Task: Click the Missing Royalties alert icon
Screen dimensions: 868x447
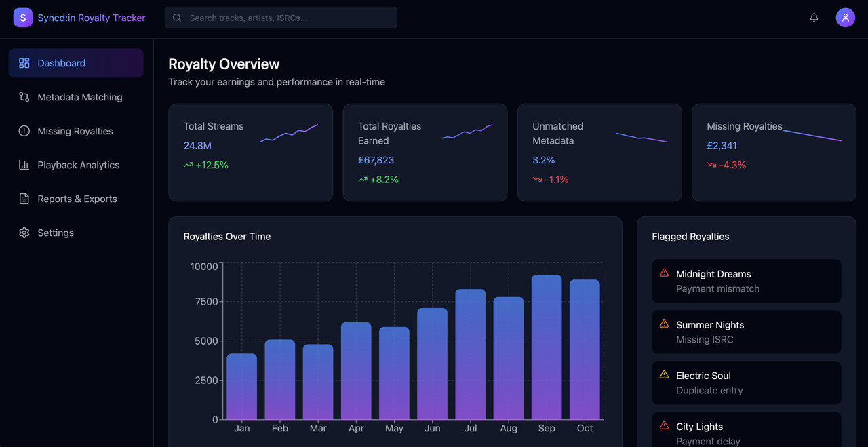Action: point(24,131)
